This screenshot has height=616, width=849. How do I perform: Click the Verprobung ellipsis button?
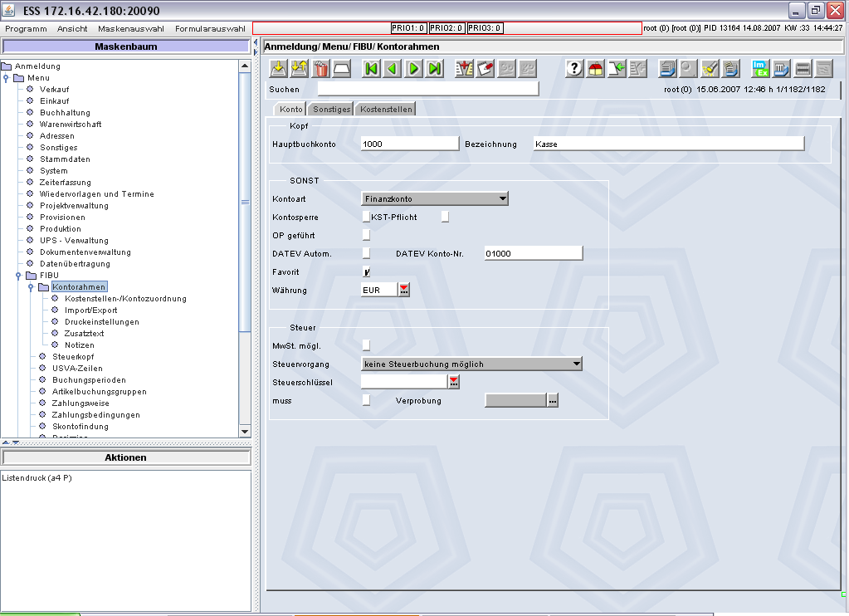pyautogui.click(x=553, y=400)
